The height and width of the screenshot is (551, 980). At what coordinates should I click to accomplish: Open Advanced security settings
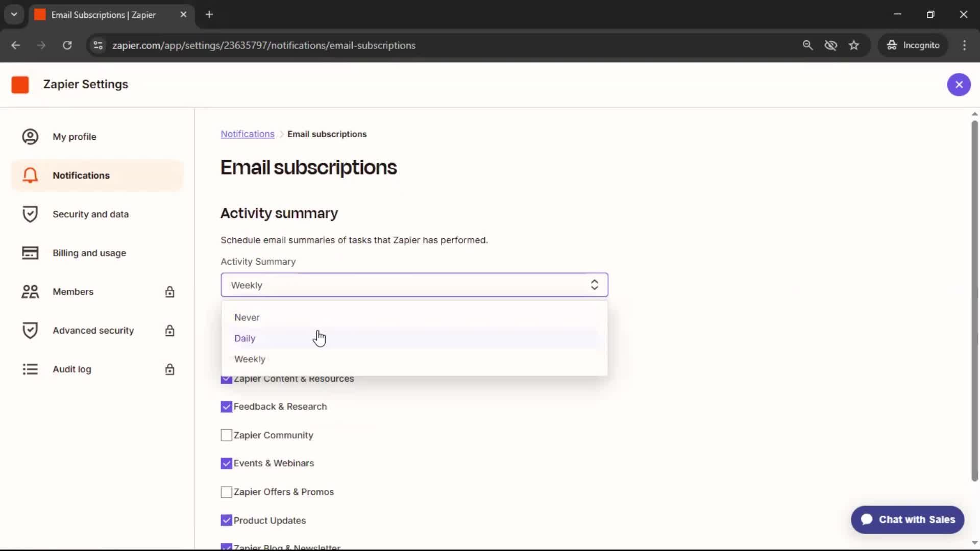click(x=97, y=331)
